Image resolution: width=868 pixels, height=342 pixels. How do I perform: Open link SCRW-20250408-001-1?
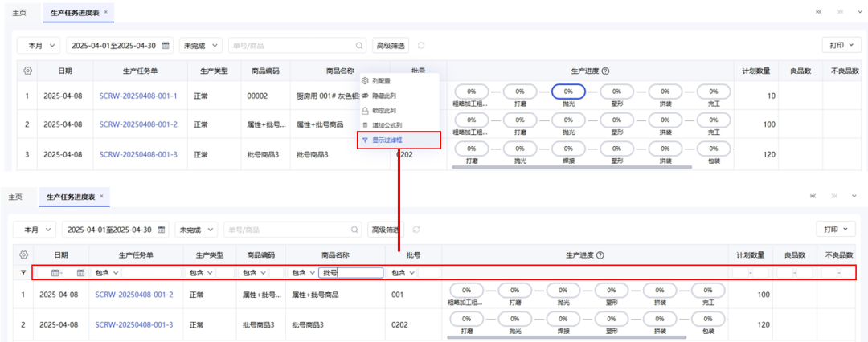pyautogui.click(x=138, y=96)
